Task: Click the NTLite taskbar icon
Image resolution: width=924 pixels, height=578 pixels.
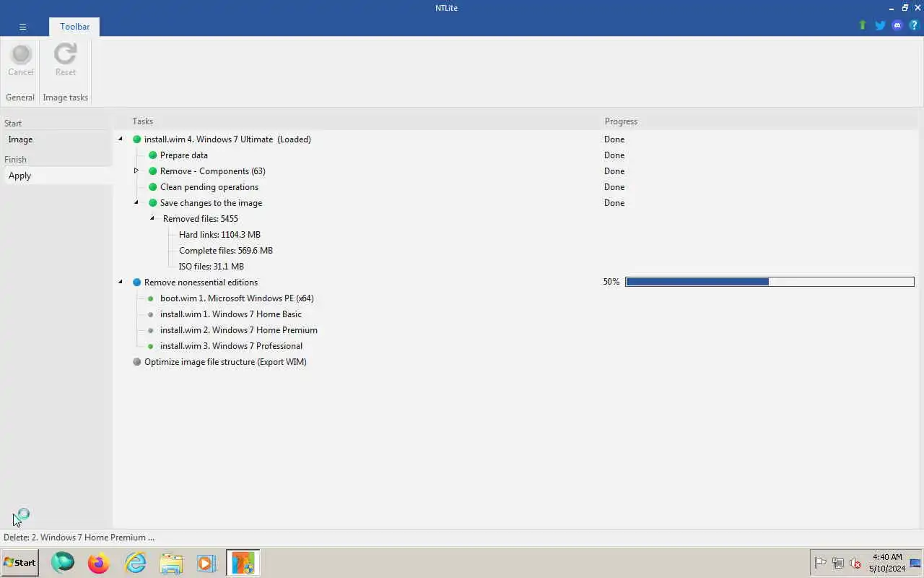Action: tap(243, 562)
